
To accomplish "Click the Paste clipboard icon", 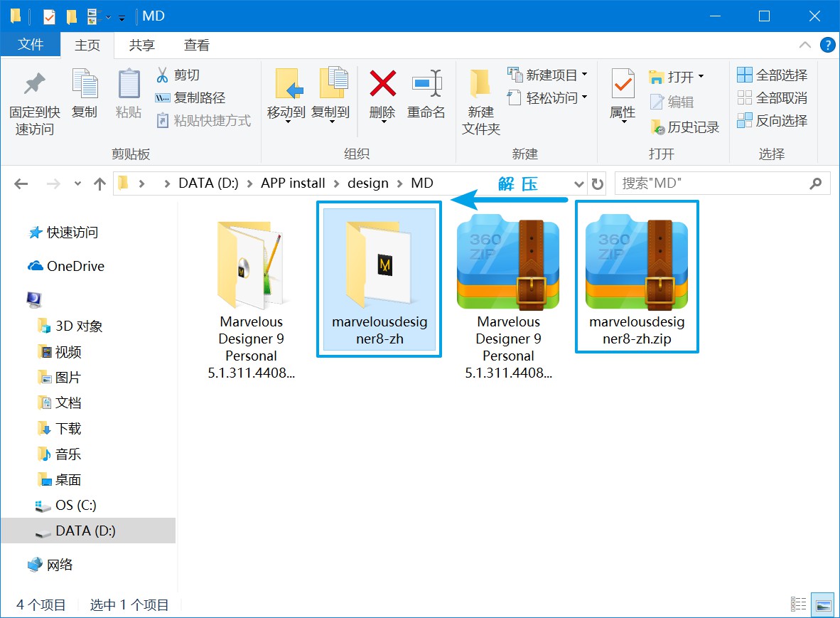I will coord(129,85).
